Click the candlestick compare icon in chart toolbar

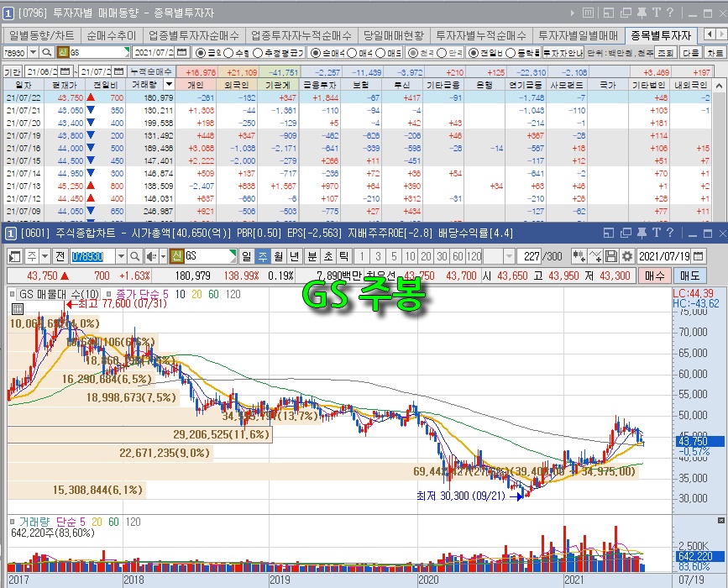click(579, 256)
